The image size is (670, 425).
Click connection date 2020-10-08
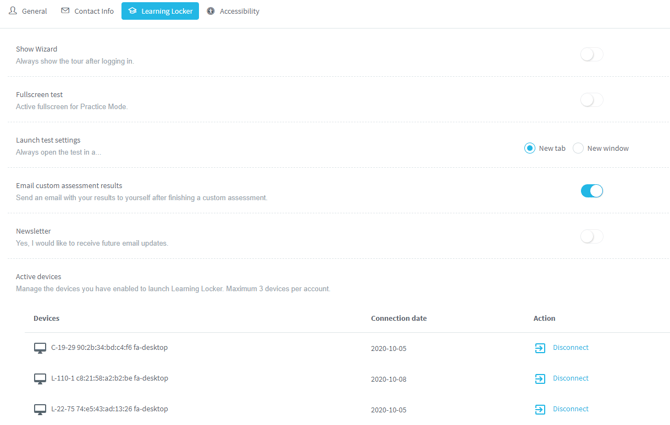pos(388,379)
